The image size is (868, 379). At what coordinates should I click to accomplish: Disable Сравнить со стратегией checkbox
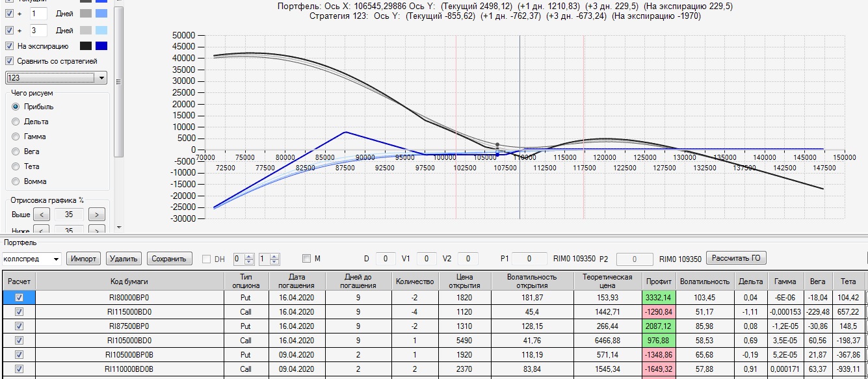click(9, 61)
